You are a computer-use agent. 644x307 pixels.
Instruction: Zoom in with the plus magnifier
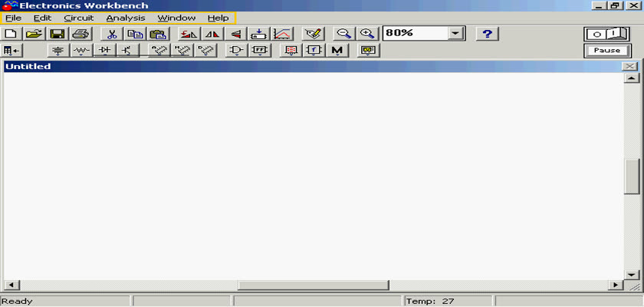367,34
